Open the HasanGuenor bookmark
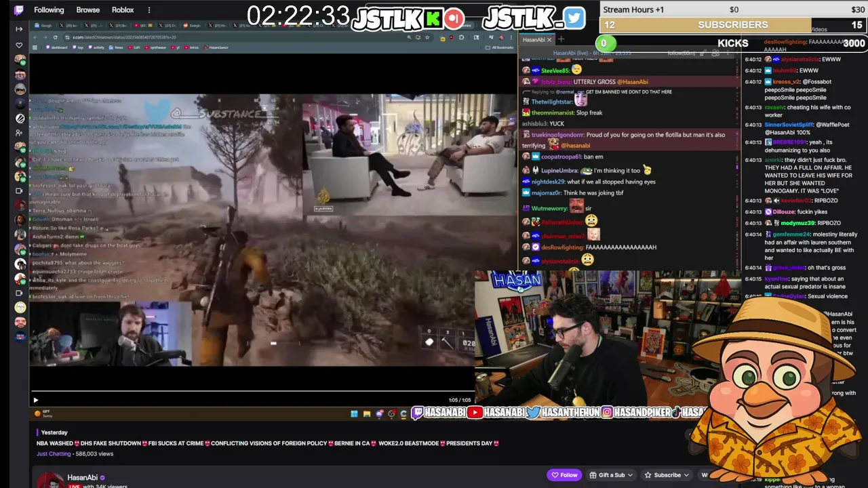This screenshot has width=868, height=488. 216,47
